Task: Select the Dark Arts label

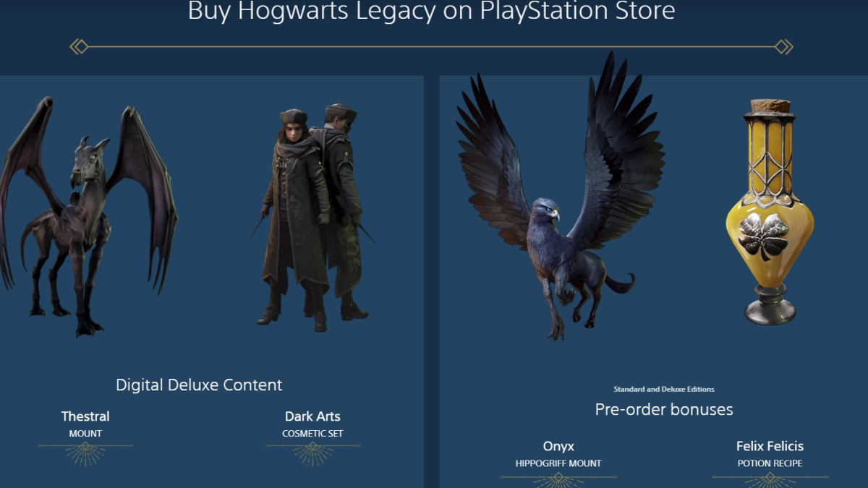Action: (312, 416)
